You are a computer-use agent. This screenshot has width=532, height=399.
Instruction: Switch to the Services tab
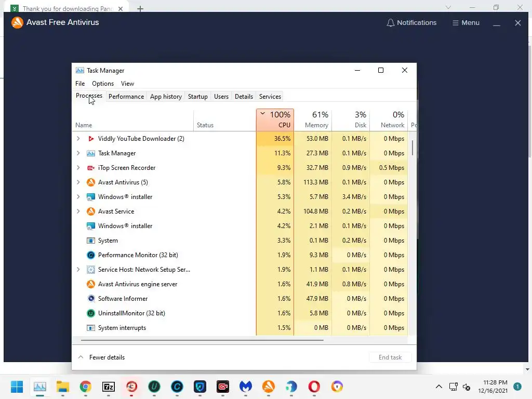[270, 97]
